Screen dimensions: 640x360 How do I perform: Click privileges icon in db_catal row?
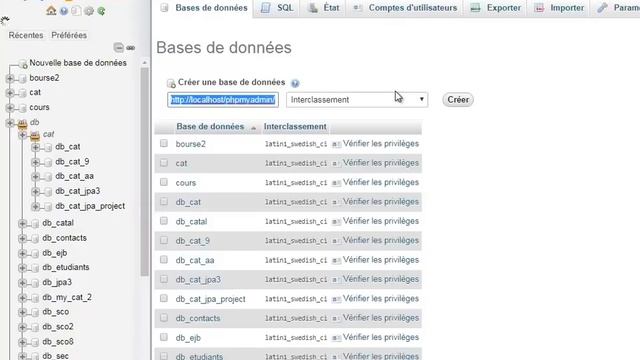(x=336, y=222)
